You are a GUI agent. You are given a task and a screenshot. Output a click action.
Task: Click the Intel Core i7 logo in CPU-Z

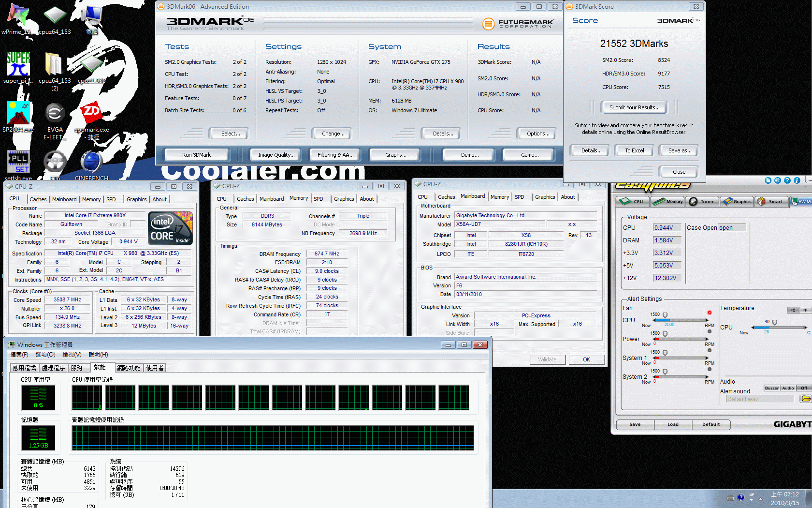tap(170, 228)
